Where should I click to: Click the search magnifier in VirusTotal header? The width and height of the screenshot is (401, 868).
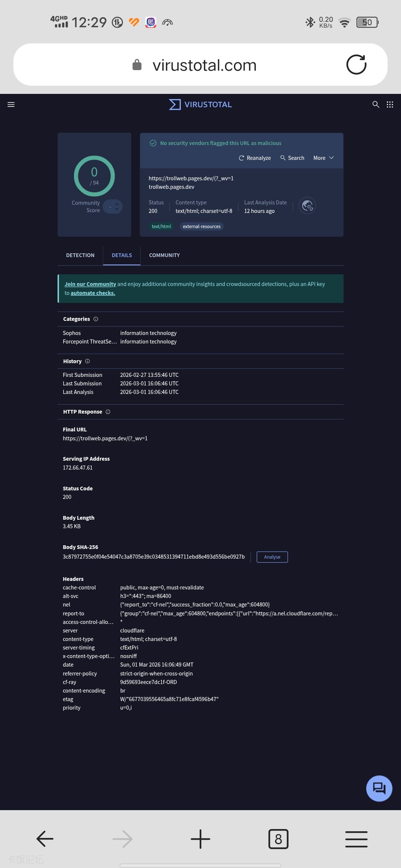(376, 105)
